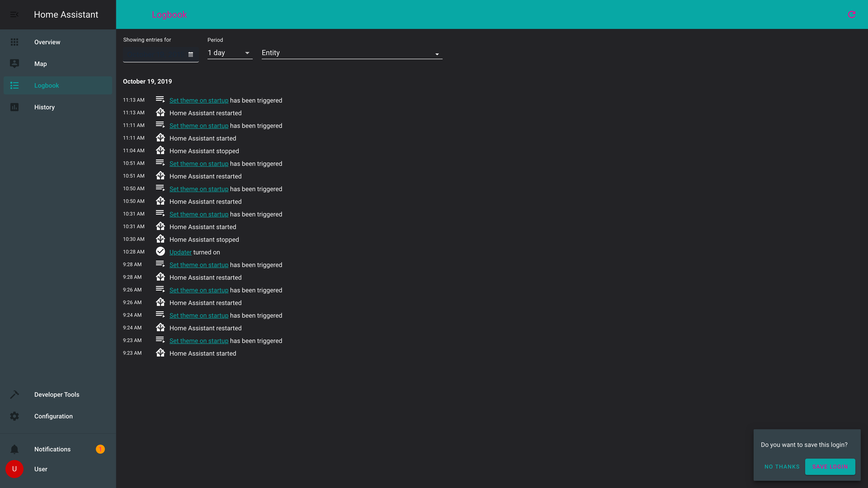The image size is (868, 488).
Task: Select History in the sidebar
Action: (x=44, y=107)
